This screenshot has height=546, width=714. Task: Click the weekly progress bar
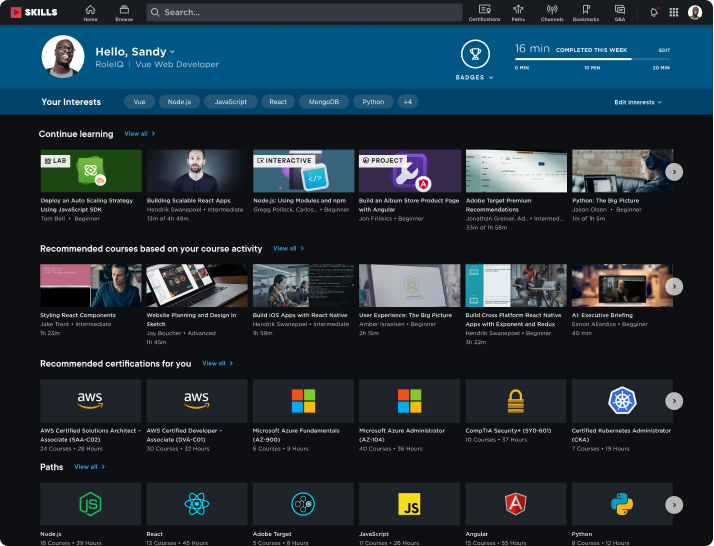592,59
